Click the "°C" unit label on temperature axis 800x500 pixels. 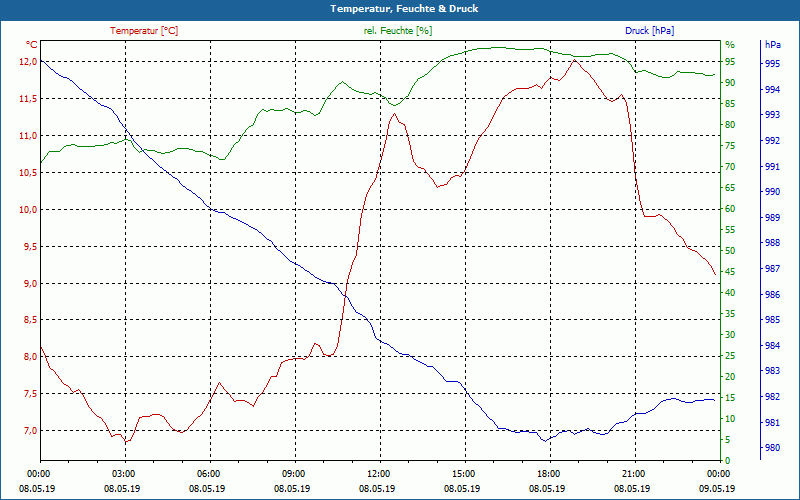coord(31,45)
